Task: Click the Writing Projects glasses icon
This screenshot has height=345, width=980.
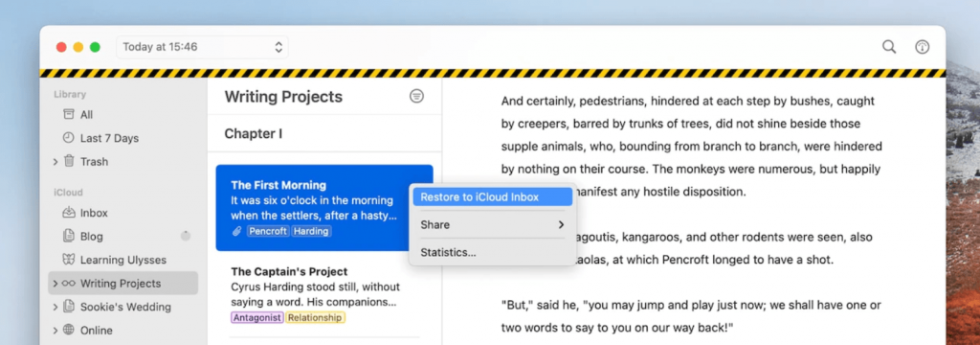Action: [69, 284]
